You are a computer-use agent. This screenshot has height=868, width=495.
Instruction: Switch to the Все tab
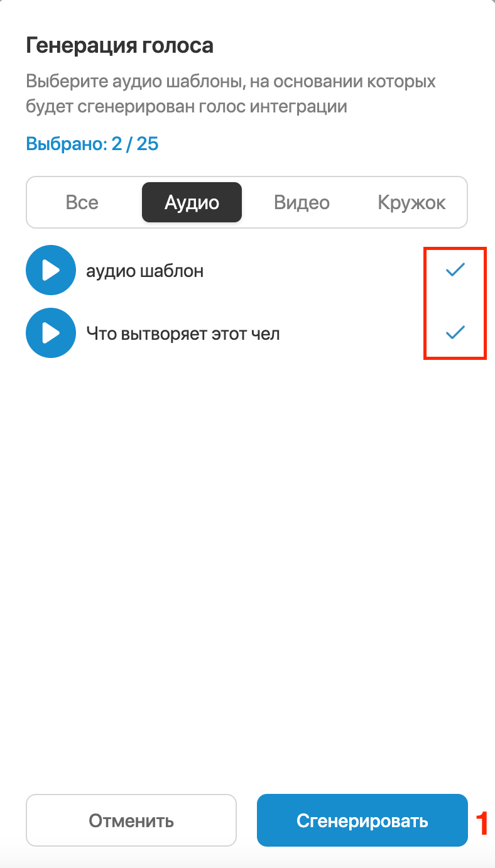[x=82, y=202]
